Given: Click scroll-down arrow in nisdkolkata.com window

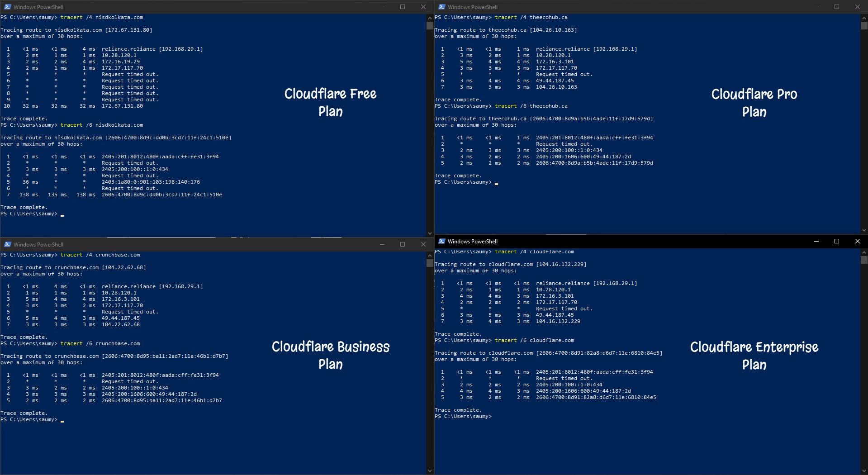Looking at the screenshot, I should tap(430, 233).
